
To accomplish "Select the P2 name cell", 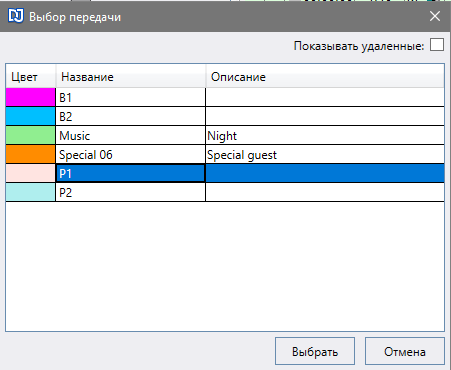I will 130,192.
